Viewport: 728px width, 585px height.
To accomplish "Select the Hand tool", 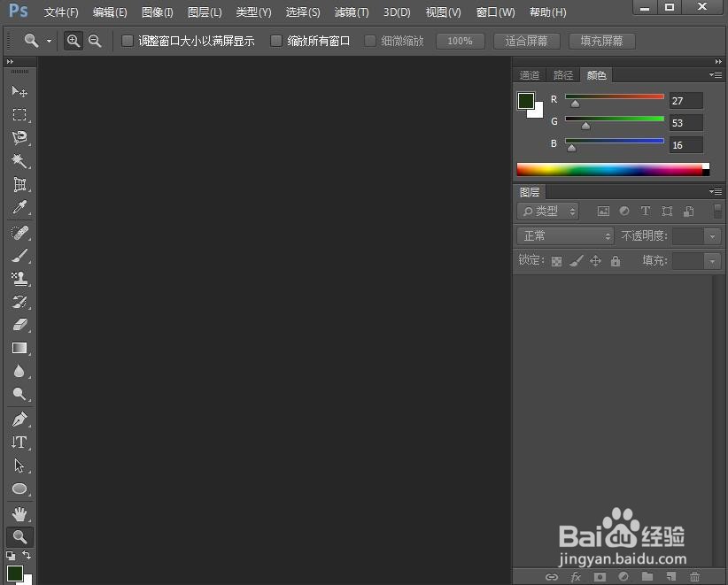I will [x=19, y=514].
